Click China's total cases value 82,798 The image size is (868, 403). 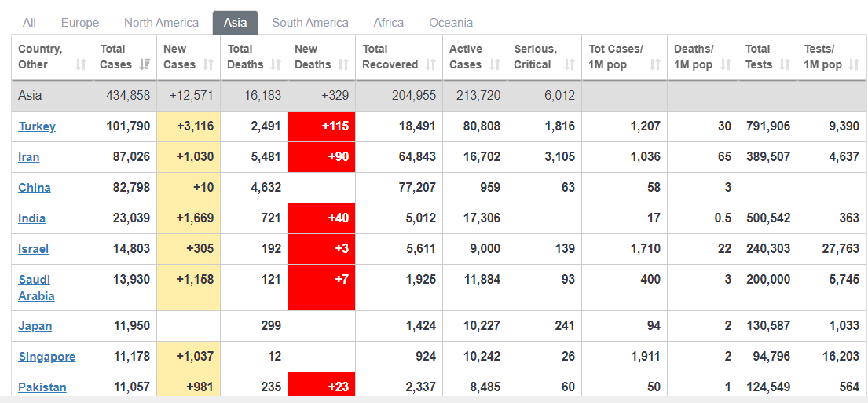132,187
